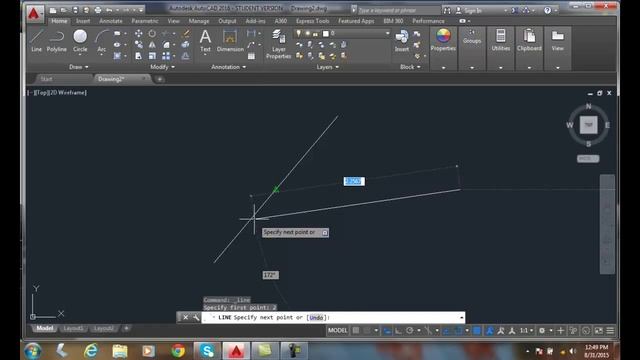Viewport: 640px width, 360px height.
Task: Click the Insert block icon
Action: 402,40
